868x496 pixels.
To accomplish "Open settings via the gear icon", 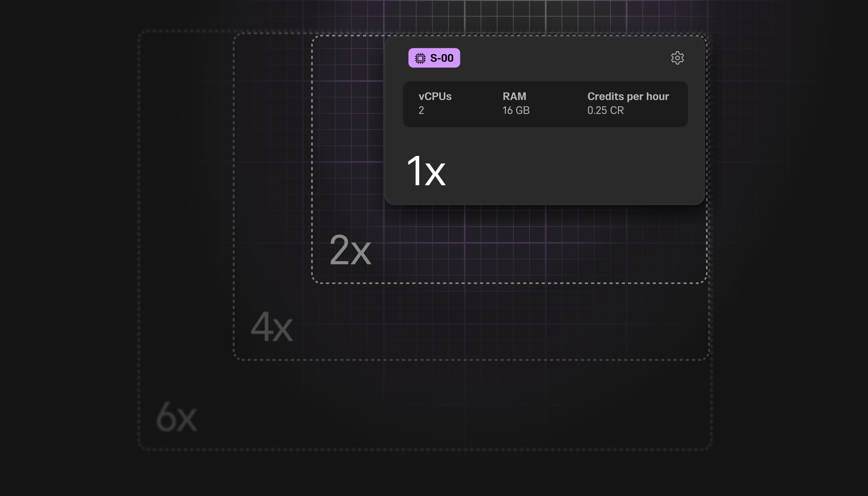I will (x=677, y=58).
